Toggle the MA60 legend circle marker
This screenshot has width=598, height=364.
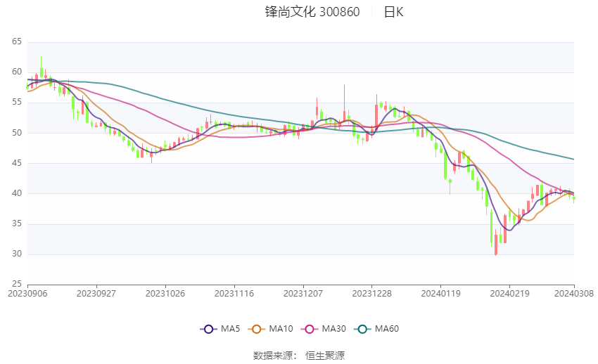(x=362, y=329)
